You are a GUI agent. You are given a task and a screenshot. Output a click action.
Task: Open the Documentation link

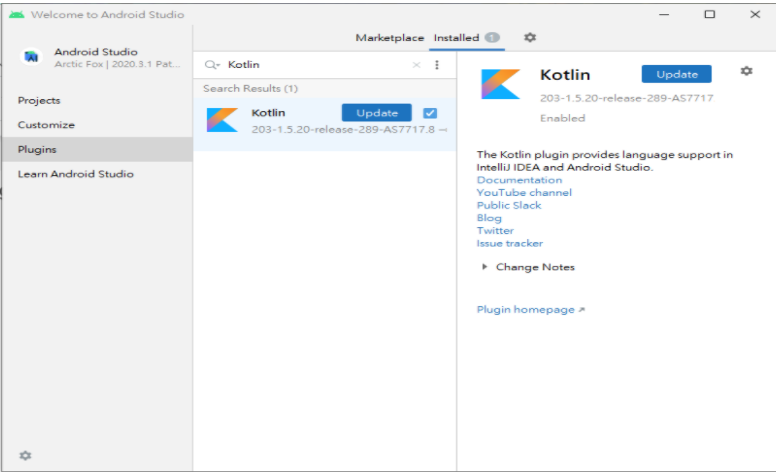(x=519, y=180)
